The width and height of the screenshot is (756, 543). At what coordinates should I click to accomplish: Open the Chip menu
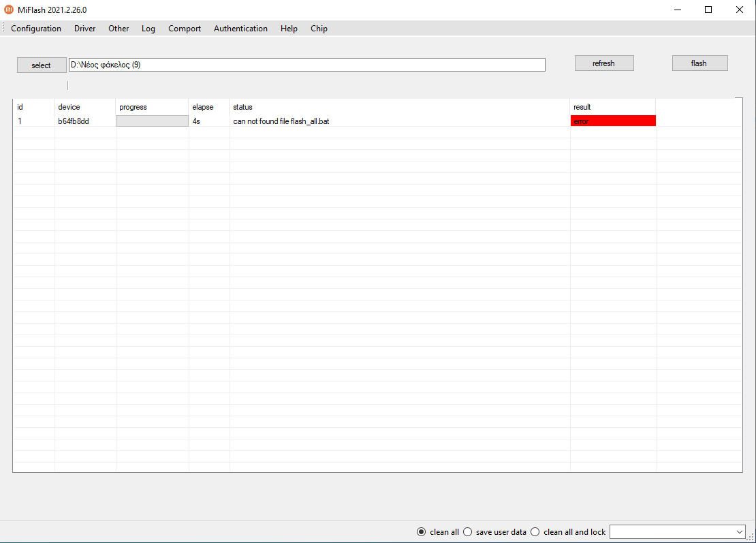click(x=319, y=29)
